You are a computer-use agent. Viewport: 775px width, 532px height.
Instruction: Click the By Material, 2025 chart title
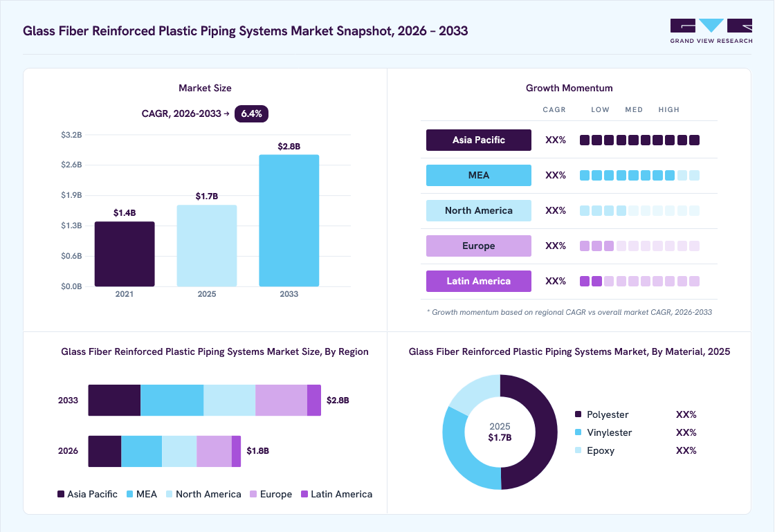(569, 351)
